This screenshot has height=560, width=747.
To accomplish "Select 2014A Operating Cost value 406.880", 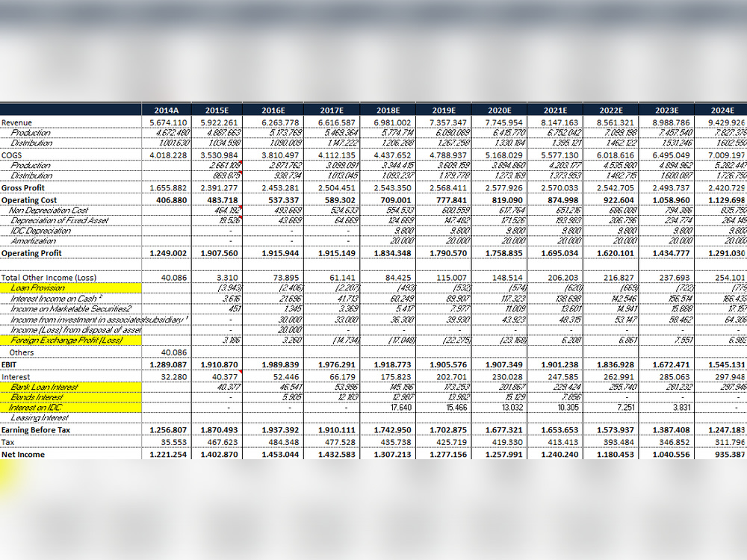I will [x=172, y=200].
